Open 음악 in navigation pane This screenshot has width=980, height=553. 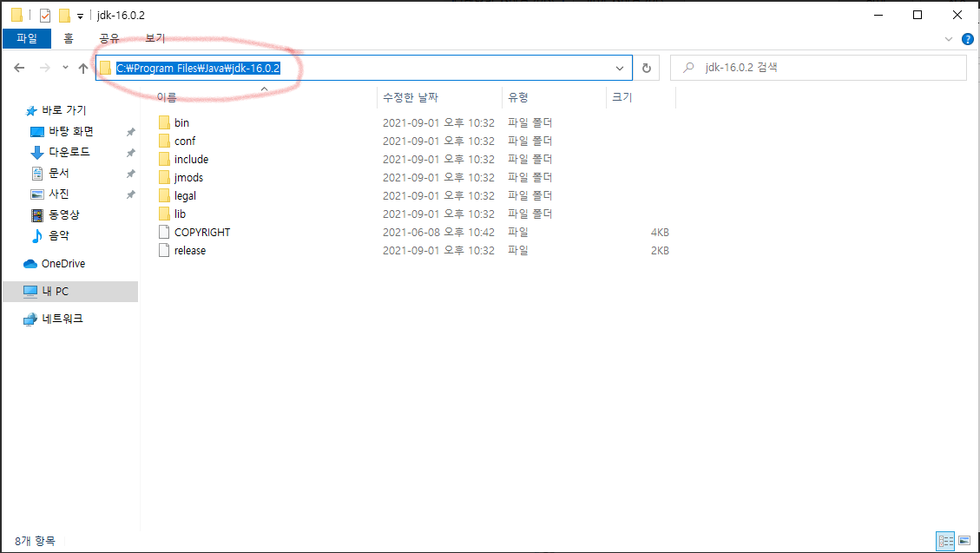(59, 235)
